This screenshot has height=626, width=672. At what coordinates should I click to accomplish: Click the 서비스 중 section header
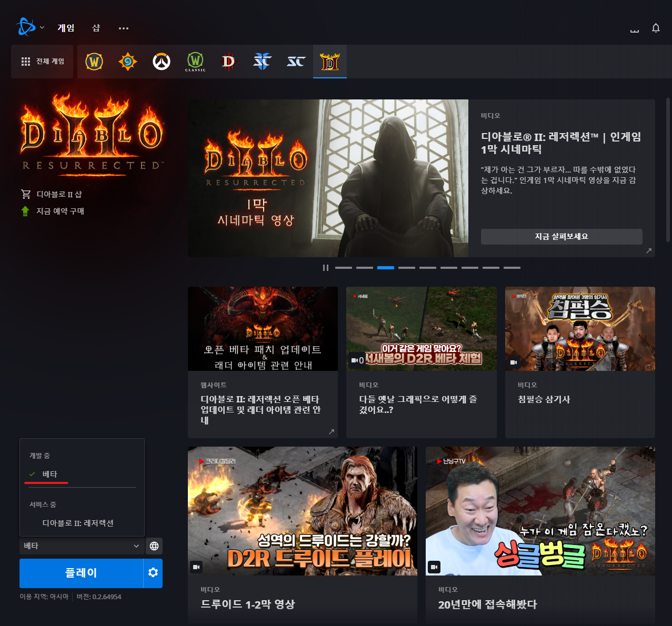43,504
